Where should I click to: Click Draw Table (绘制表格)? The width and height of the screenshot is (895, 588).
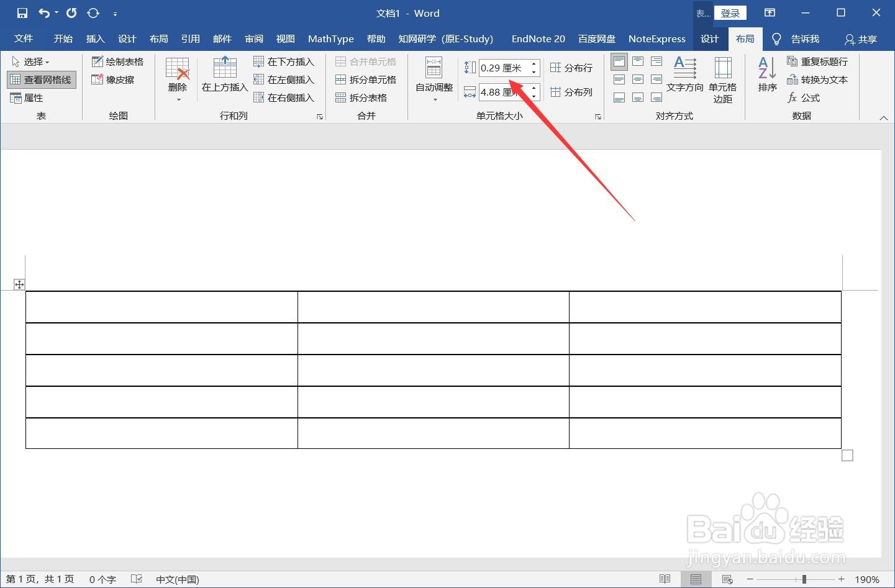118,61
